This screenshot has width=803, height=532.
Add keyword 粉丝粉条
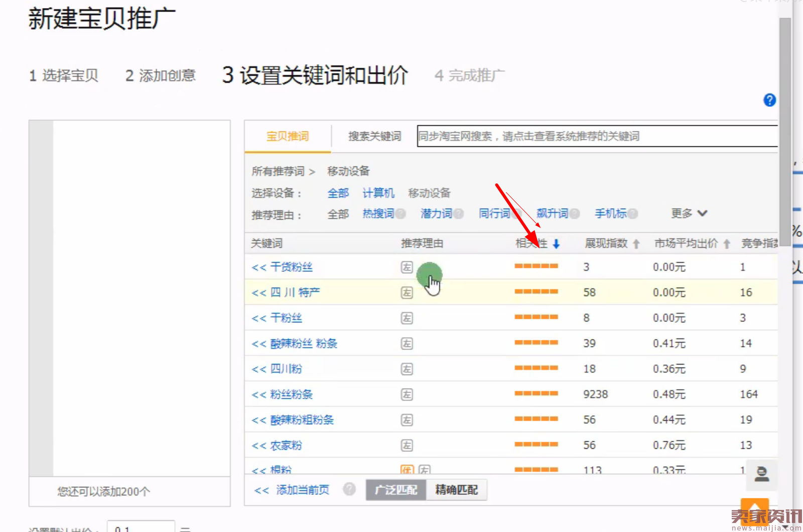click(x=282, y=395)
